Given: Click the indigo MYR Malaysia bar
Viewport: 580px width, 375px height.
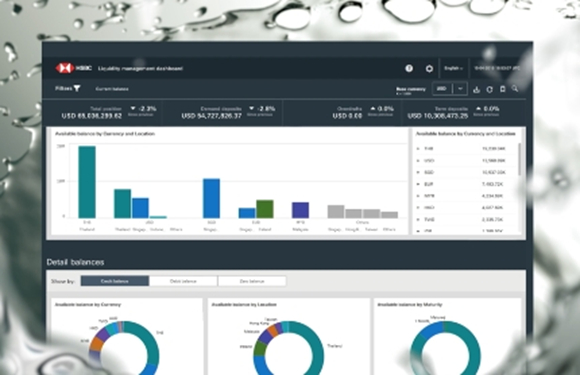Looking at the screenshot, I should tap(300, 210).
